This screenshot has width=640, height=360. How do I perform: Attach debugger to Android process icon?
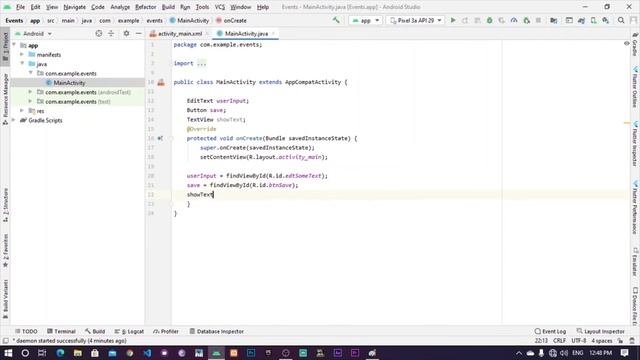527,20
